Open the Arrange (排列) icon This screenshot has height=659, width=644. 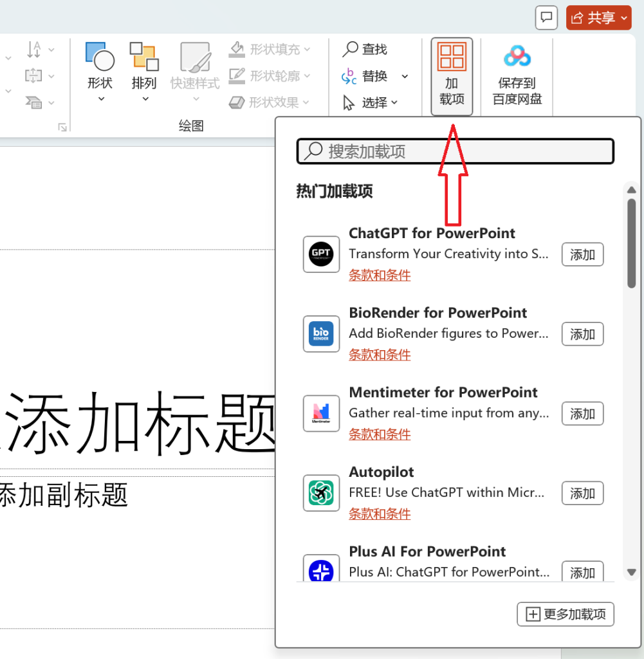point(144,57)
